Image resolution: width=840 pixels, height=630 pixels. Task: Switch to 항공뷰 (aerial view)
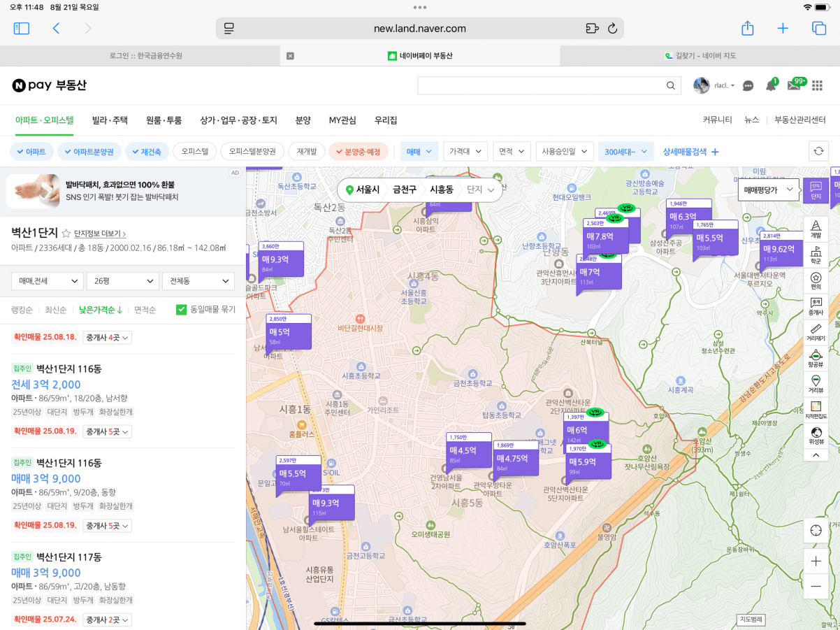point(816,357)
